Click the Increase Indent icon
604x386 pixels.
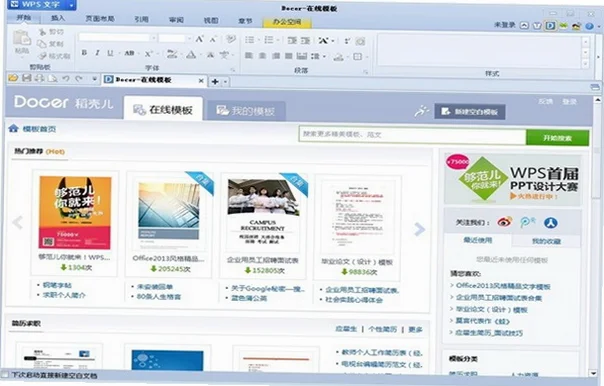[305, 40]
